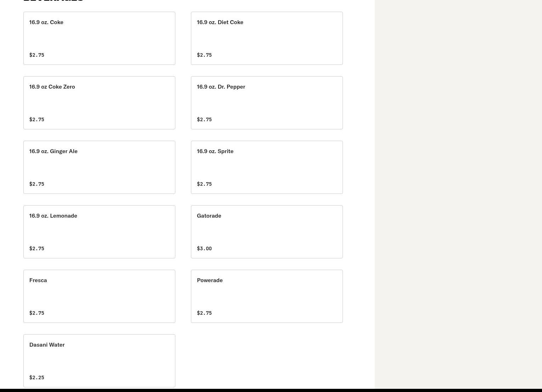Click the $2.25 Dasani Water price
The height and width of the screenshot is (392, 542).
pos(37,377)
